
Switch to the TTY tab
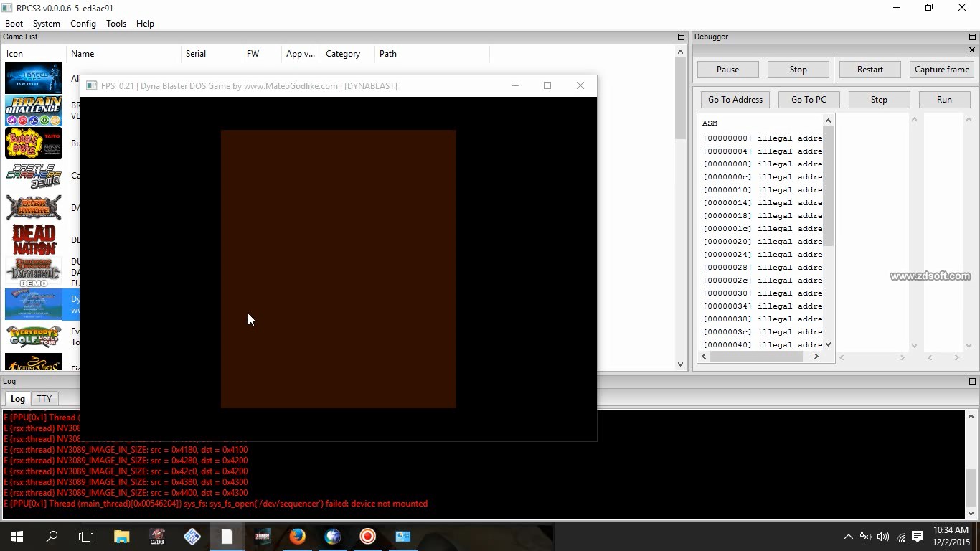click(x=44, y=399)
